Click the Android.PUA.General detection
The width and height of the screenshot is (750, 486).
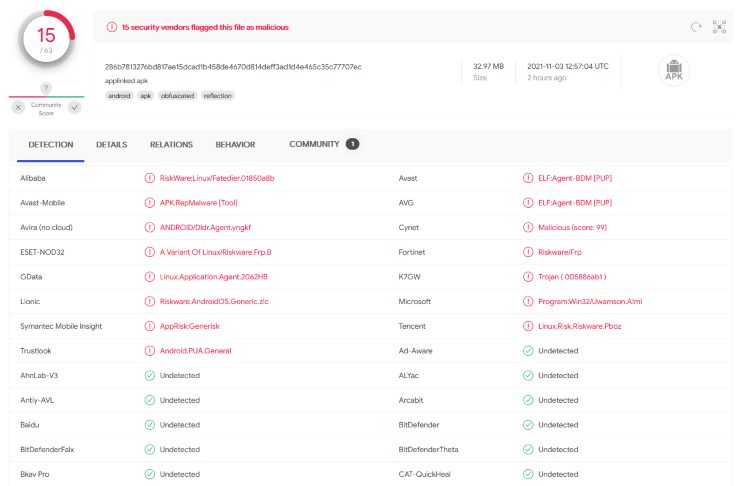pyautogui.click(x=196, y=351)
